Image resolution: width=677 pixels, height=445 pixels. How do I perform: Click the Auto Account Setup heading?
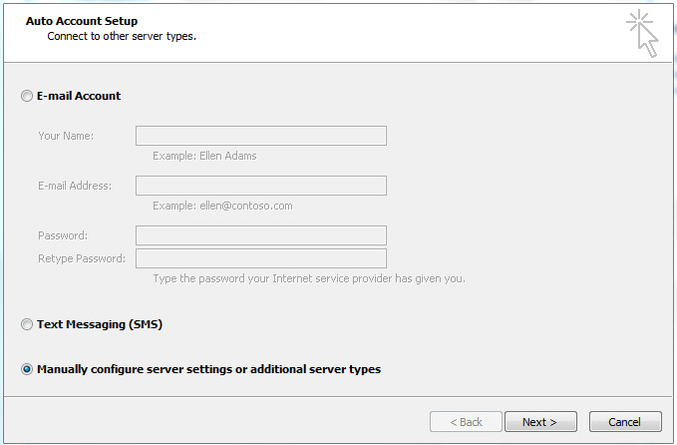(x=82, y=21)
